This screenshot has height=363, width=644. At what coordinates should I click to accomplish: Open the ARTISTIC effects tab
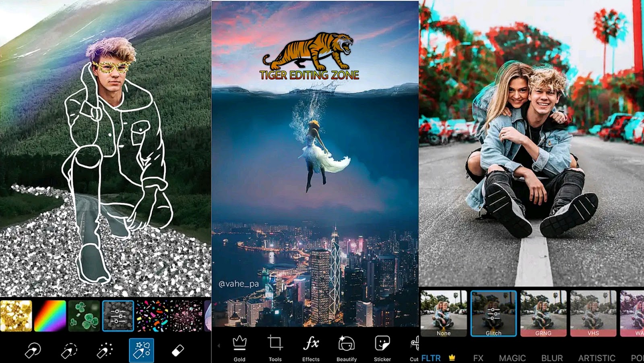597,358
